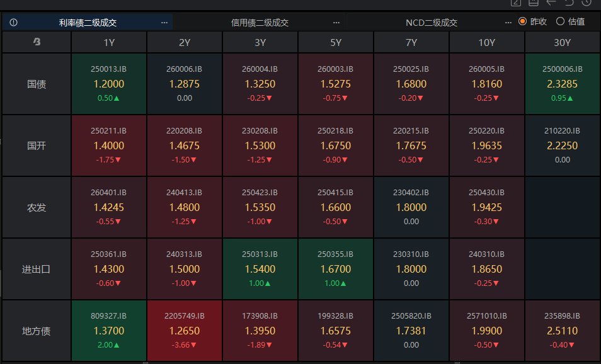The width and height of the screenshot is (601, 364).
Task: Select the 估值 radio button
Action: click(x=560, y=21)
